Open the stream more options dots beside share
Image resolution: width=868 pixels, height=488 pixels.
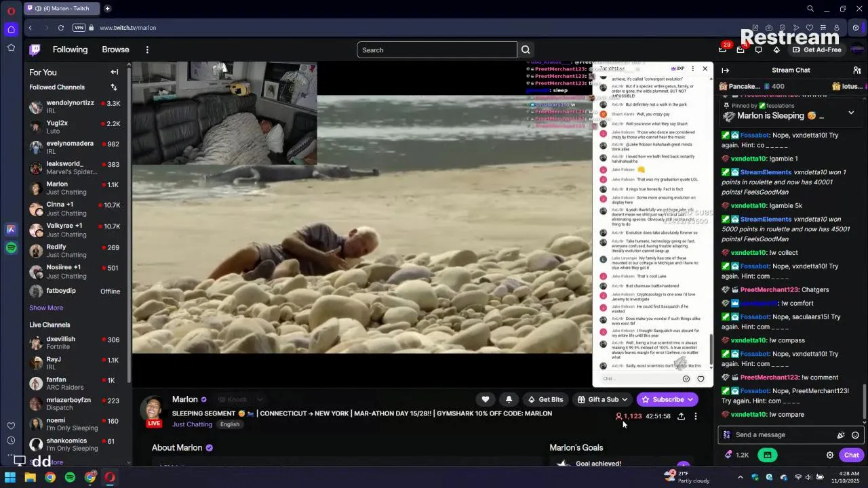[695, 416]
